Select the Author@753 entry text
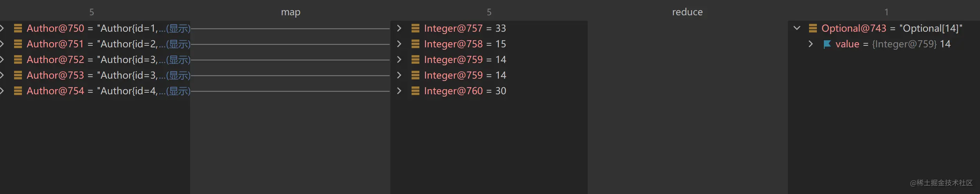This screenshot has width=980, height=194. 55,75
